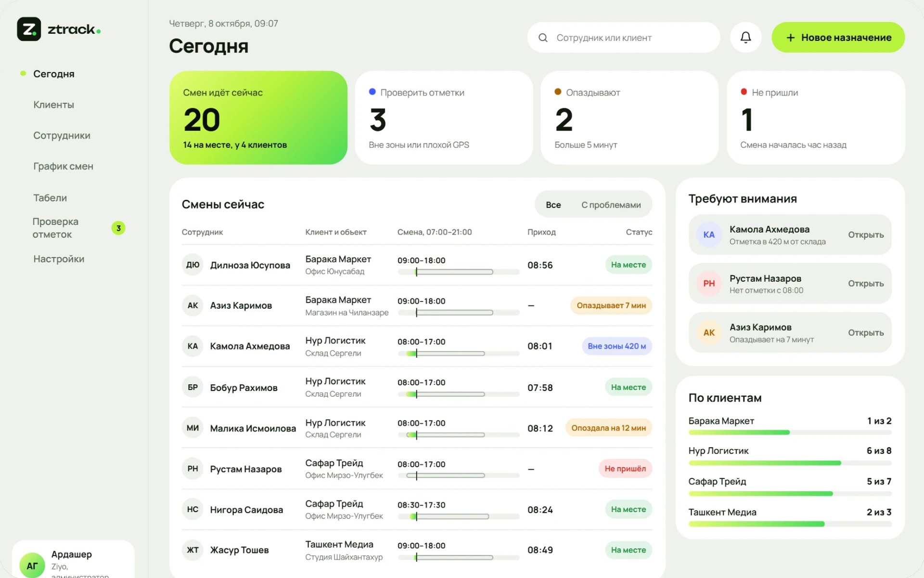924x578 pixels.
Task: Click Нур Логистик progress bar
Action: coord(790,463)
